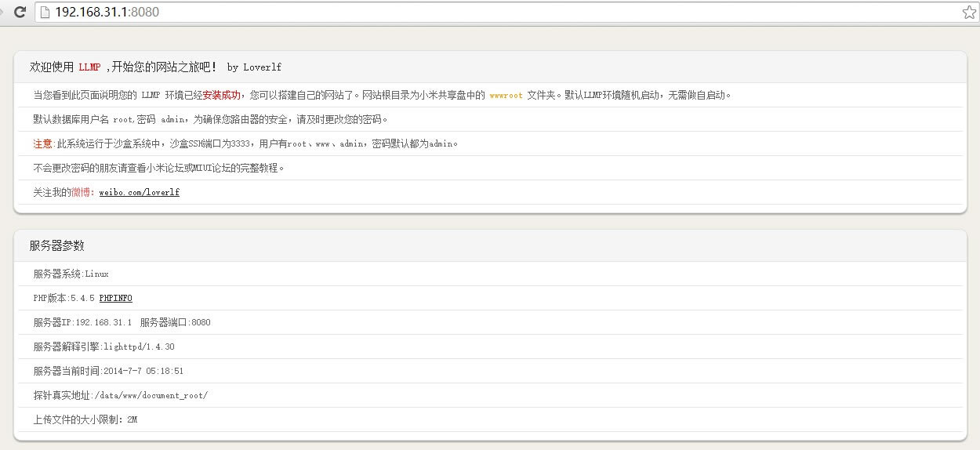Viewport: 980px width, 450px height.
Task: Click the PHP版本:5.4.5 text
Action: (x=64, y=298)
